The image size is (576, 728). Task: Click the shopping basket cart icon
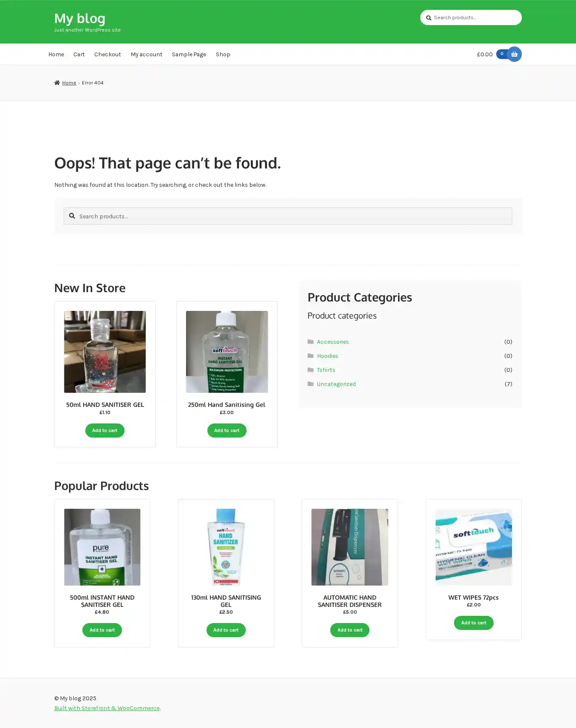514,54
